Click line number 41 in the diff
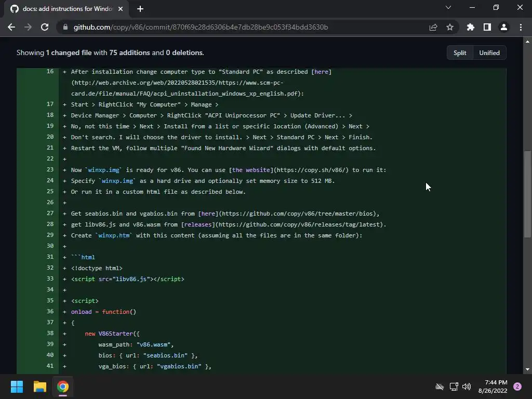This screenshot has width=532, height=399. pos(50,366)
